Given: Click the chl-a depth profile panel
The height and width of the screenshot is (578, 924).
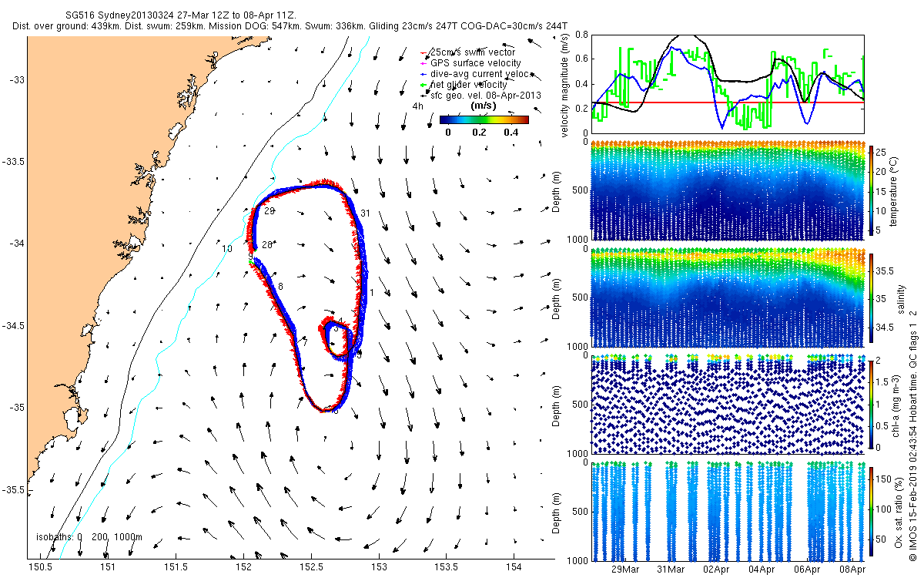Looking at the screenshot, I should (728, 404).
